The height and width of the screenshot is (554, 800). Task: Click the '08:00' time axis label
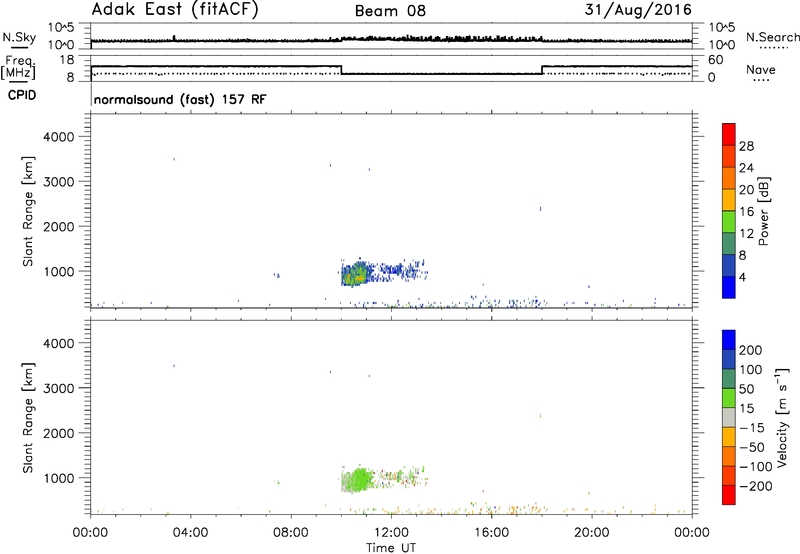[x=291, y=533]
